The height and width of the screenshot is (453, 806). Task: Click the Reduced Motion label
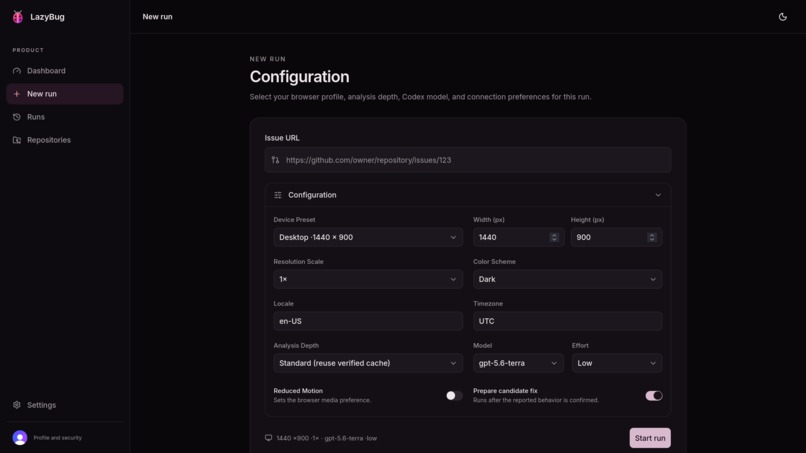click(298, 391)
